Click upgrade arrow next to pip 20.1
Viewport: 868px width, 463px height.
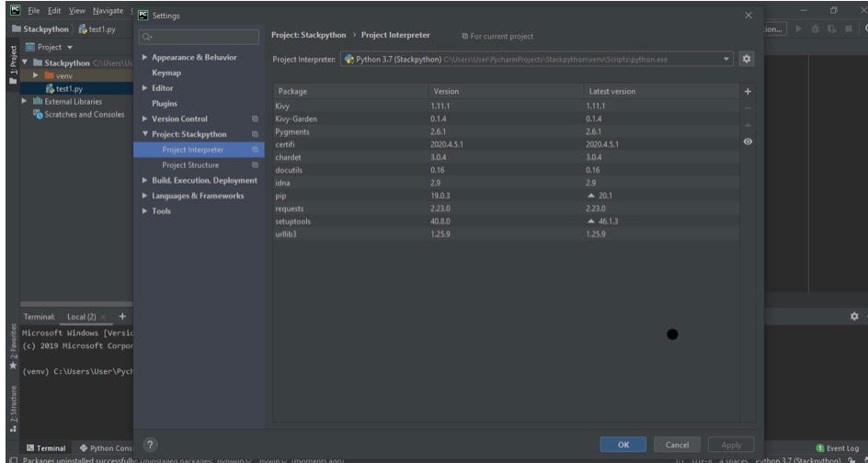pyautogui.click(x=591, y=196)
